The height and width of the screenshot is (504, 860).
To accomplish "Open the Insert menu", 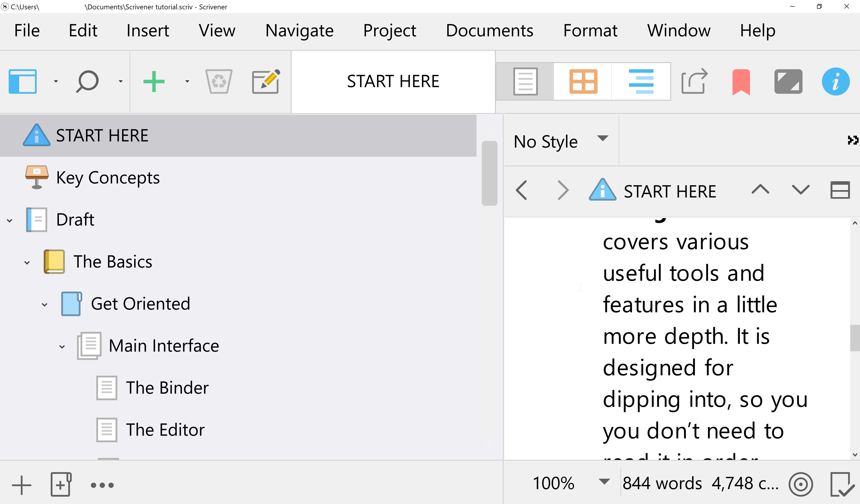I will 148,31.
